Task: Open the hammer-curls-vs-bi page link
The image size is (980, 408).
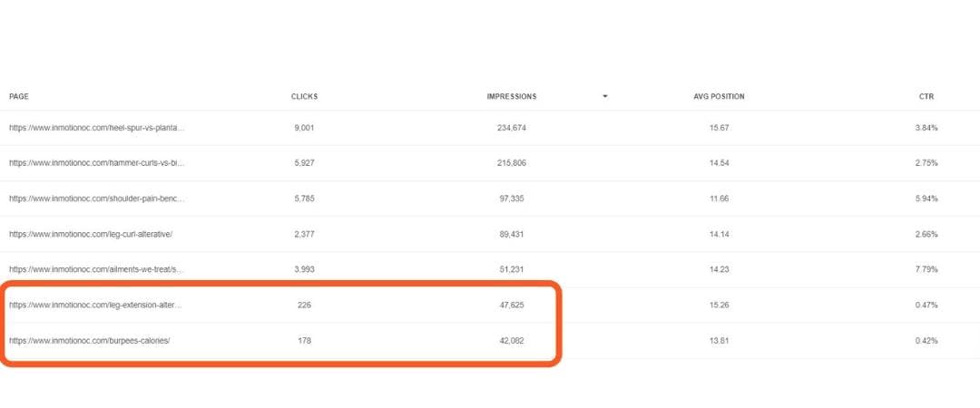Action: tap(97, 163)
